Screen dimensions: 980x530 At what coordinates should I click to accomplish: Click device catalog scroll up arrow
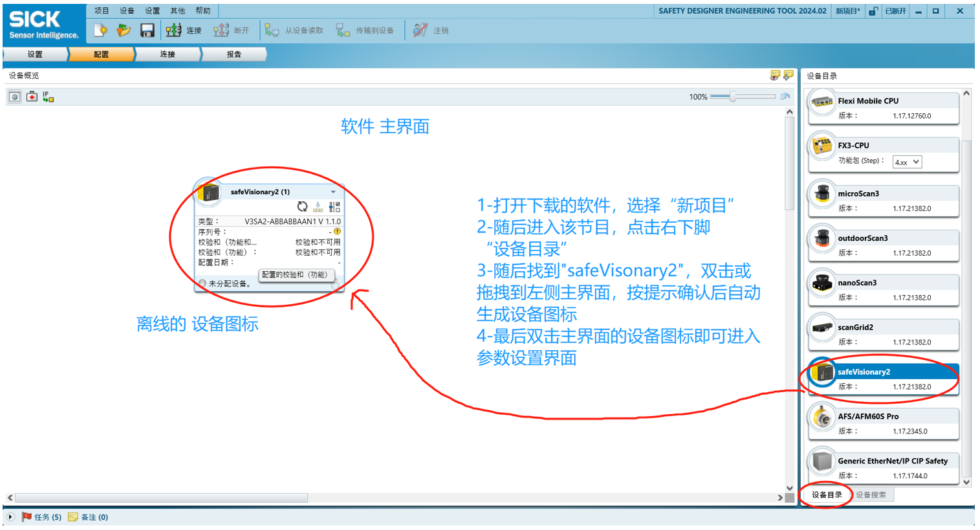click(966, 93)
